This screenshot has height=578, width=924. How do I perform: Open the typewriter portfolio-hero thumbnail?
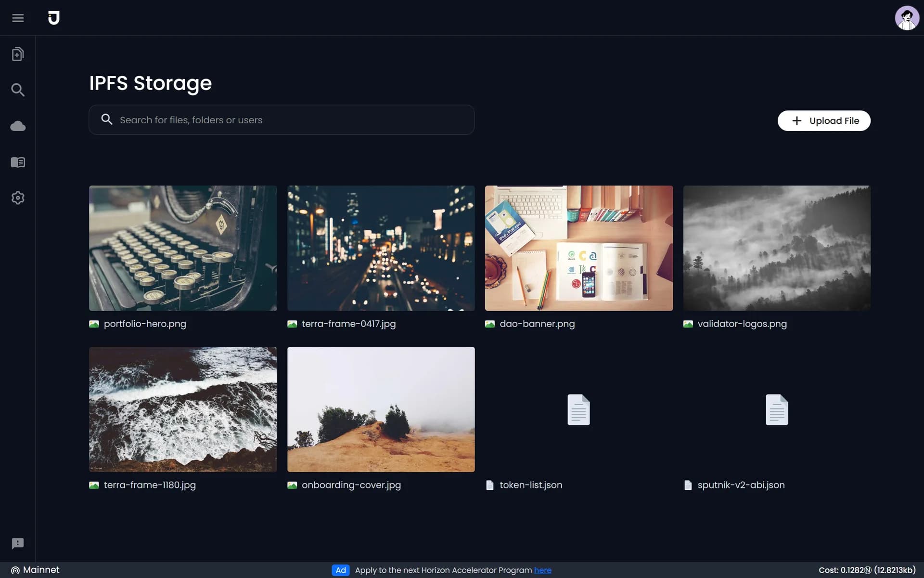(x=183, y=248)
